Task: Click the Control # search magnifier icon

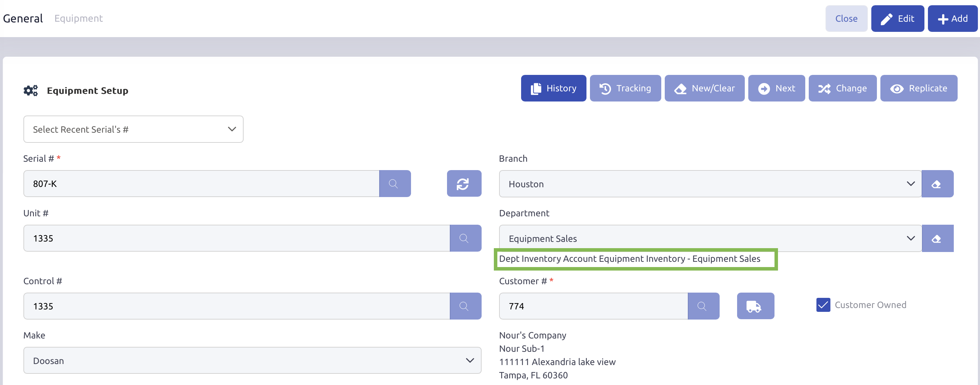Action: (x=465, y=306)
